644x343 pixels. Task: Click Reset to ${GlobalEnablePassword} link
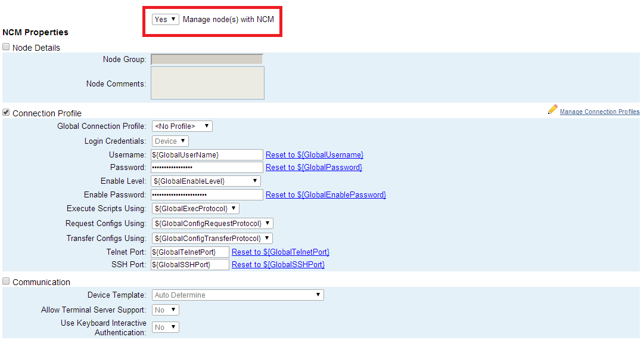(326, 194)
